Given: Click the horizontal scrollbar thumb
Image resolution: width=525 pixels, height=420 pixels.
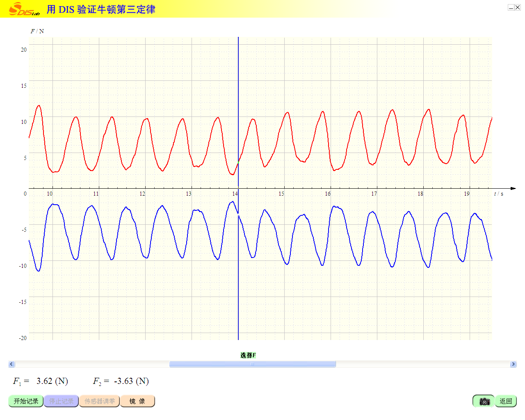Looking at the screenshot, I should 252,364.
